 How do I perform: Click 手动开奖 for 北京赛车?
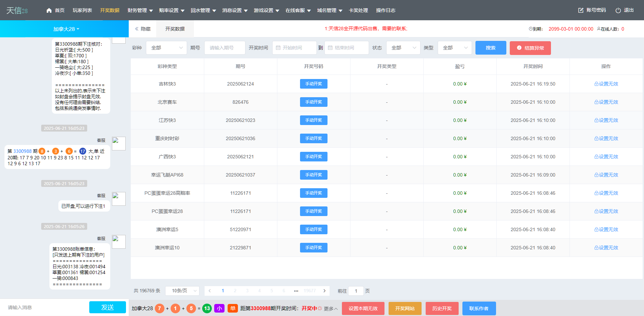313,102
